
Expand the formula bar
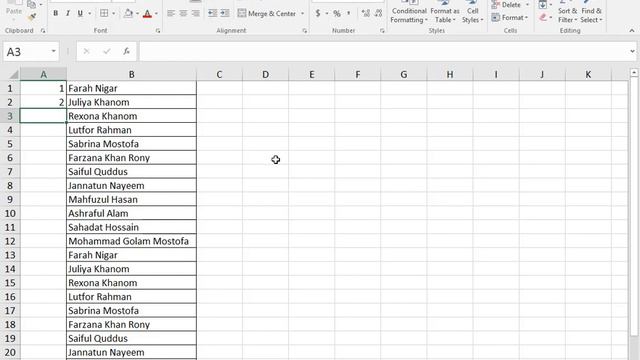[x=632, y=51]
